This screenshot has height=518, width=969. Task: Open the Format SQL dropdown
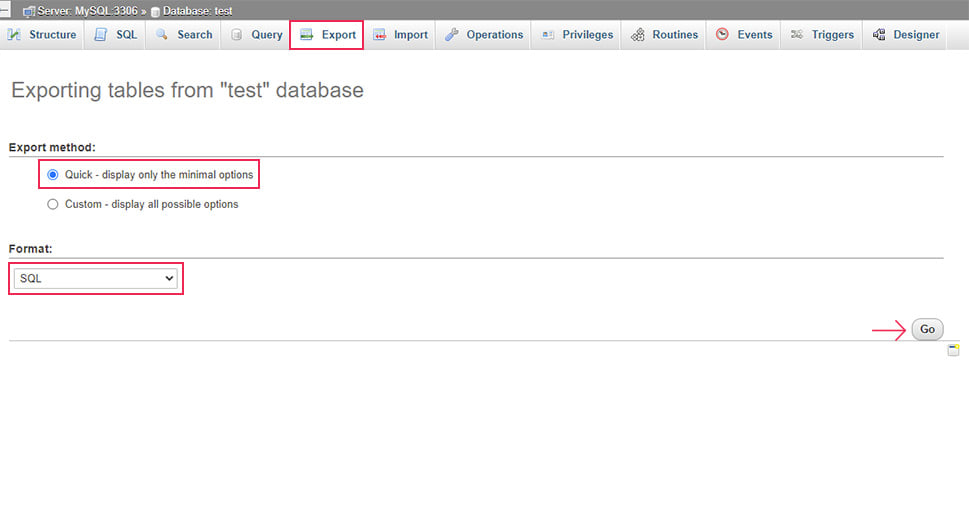[x=96, y=278]
